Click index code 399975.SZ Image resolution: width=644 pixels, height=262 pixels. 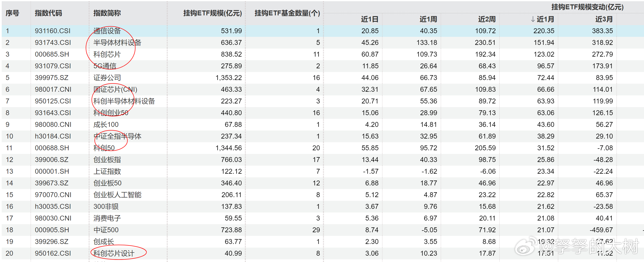[52, 78]
